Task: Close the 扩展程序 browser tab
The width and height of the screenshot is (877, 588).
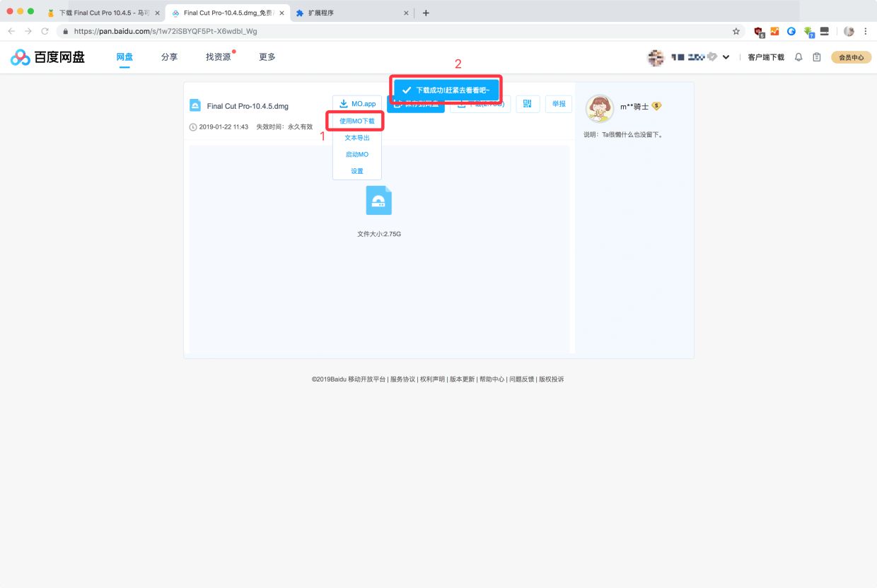Action: (406, 13)
